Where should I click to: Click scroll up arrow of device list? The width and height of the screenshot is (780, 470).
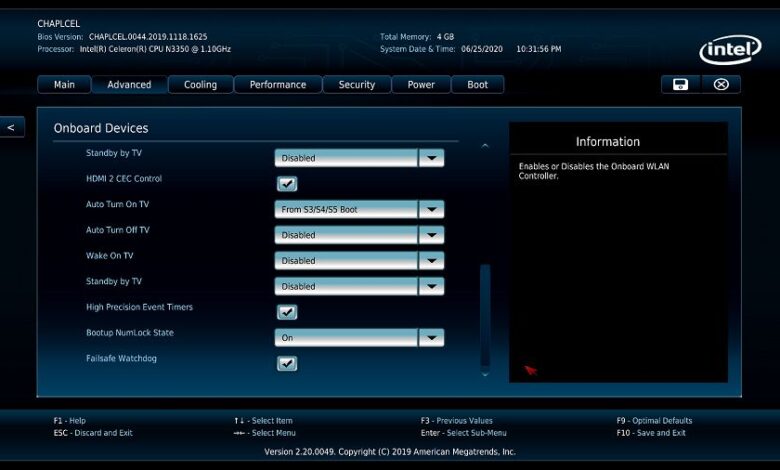click(x=485, y=146)
